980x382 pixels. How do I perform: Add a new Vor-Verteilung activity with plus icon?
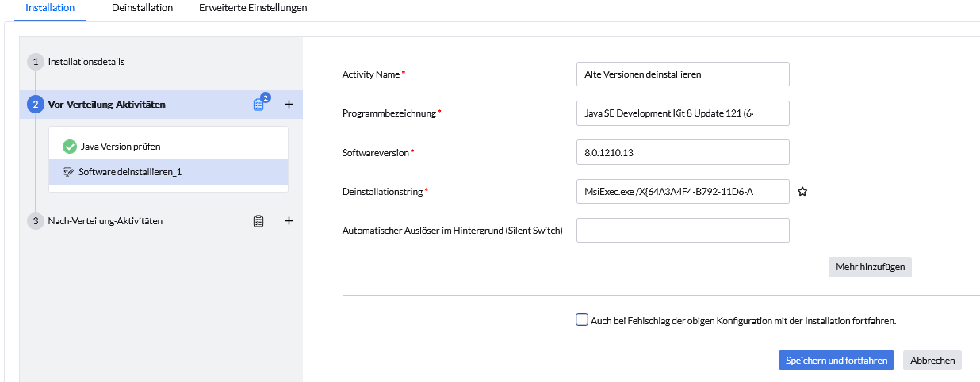(289, 104)
